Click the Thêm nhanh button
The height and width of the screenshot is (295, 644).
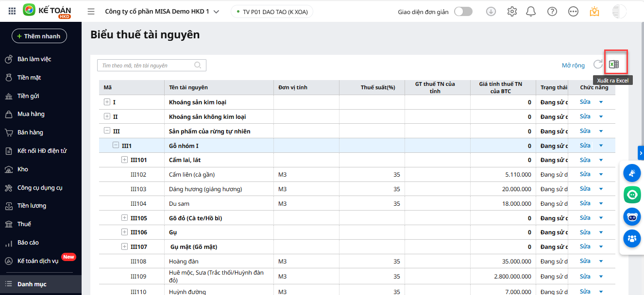[x=39, y=36]
